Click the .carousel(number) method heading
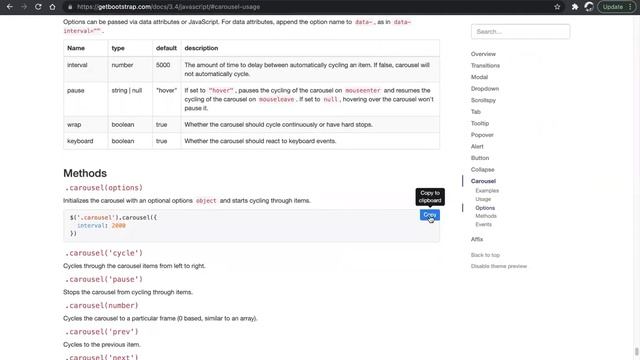Viewport: 640px width, 360px height. pyautogui.click(x=102, y=305)
